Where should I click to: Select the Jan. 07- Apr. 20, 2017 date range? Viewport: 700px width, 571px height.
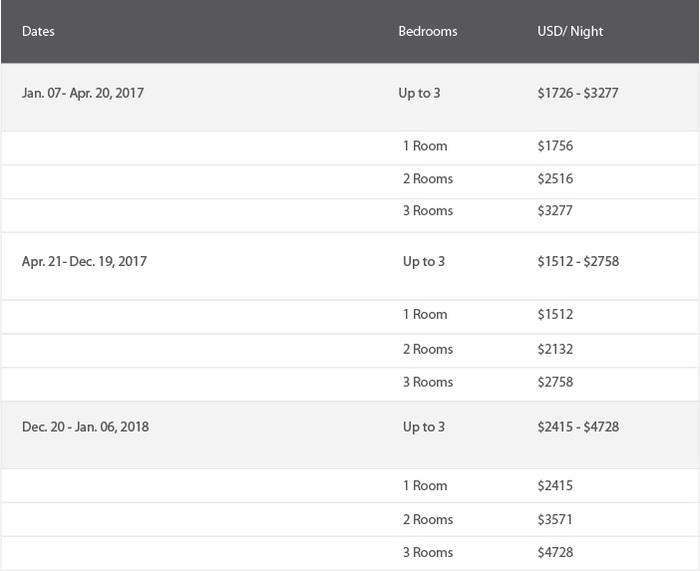pos(83,93)
